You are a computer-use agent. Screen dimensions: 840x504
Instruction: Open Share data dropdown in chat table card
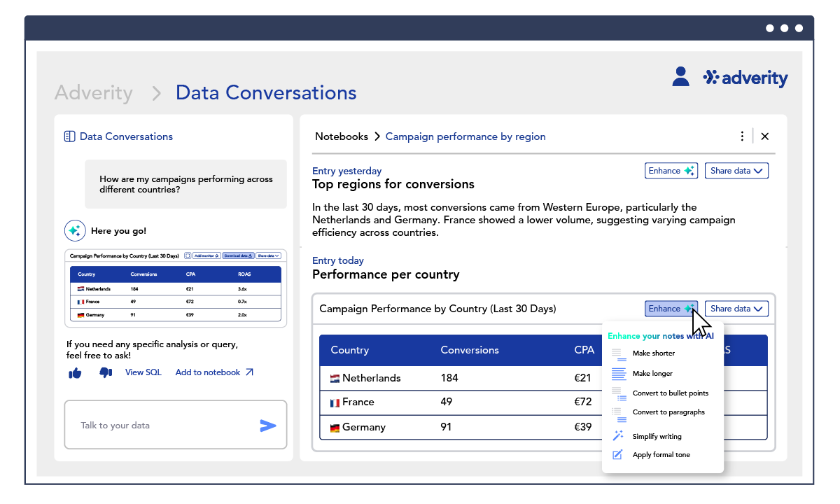pos(269,256)
